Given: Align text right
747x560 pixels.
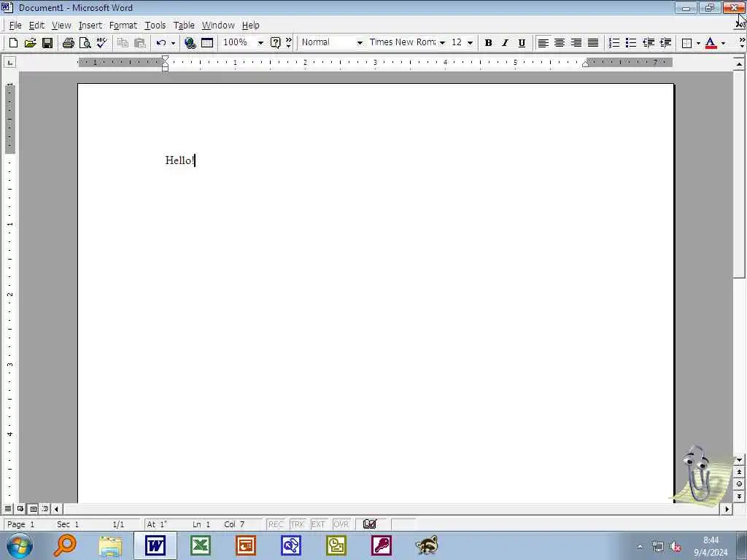Looking at the screenshot, I should tap(576, 43).
